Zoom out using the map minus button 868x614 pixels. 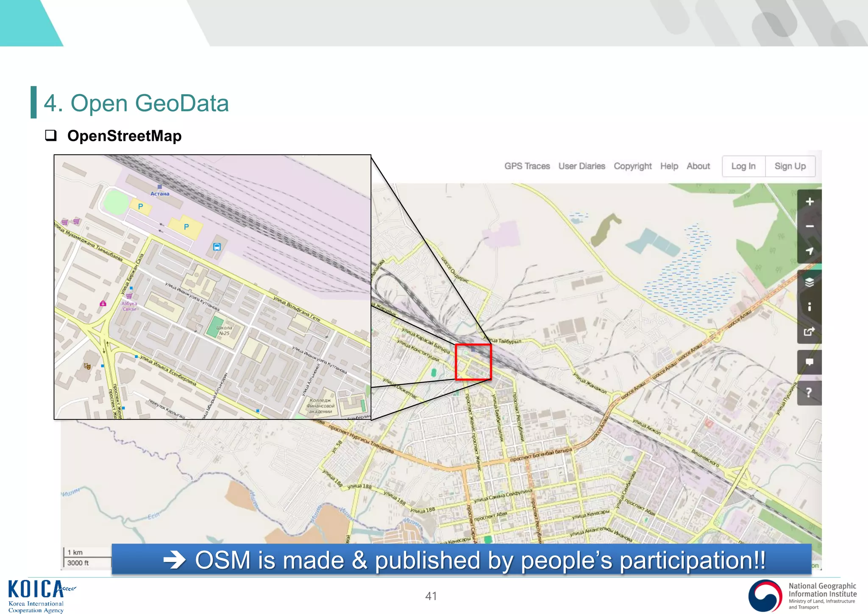click(x=810, y=226)
